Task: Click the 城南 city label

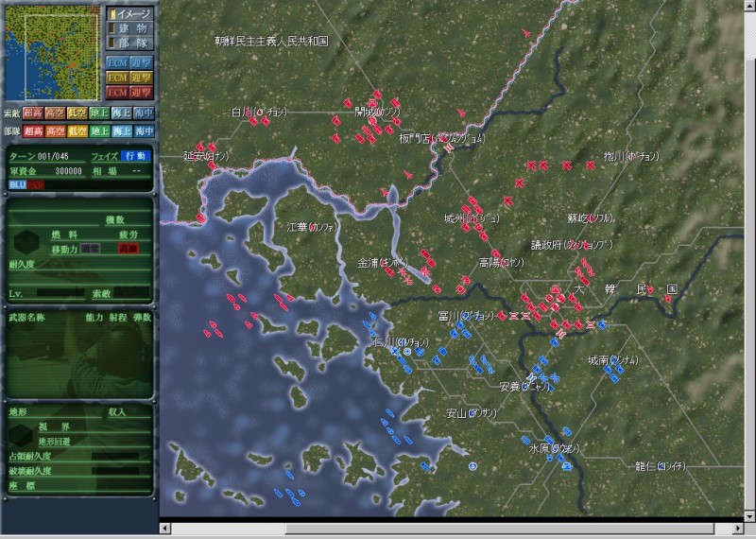Action: coord(613,360)
